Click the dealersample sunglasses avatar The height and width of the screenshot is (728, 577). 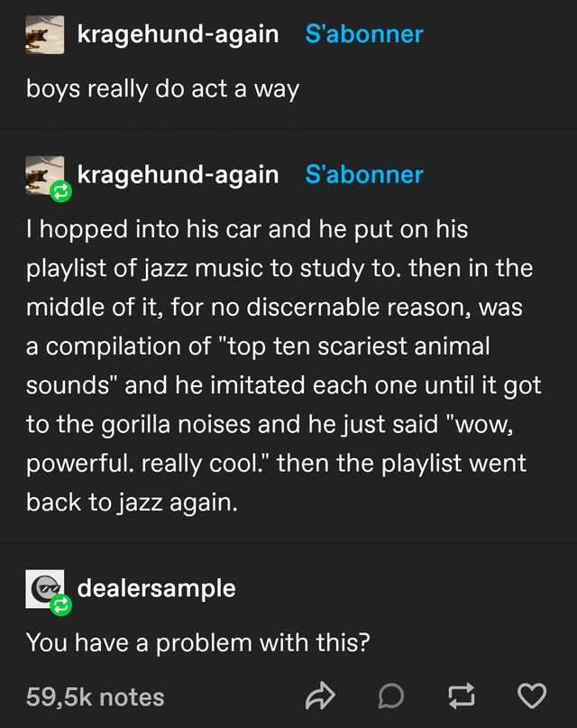point(42,588)
